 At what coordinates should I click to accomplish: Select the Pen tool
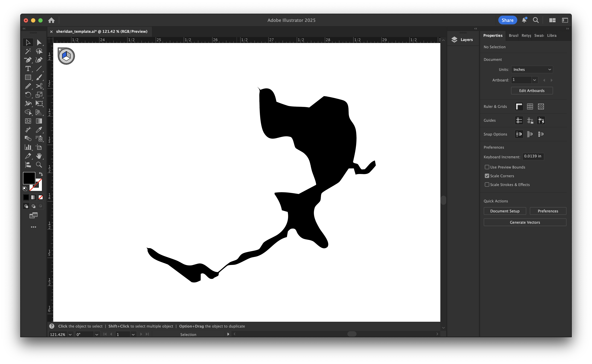28,60
